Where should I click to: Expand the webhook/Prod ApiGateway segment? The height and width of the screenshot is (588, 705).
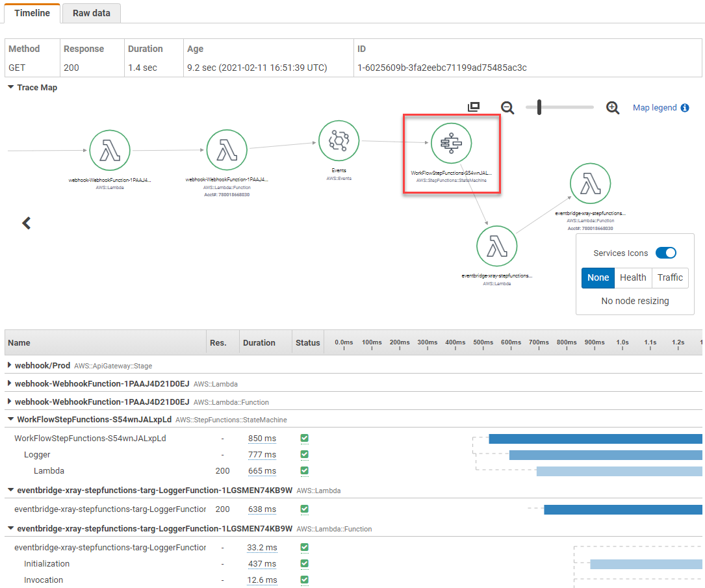(10, 366)
